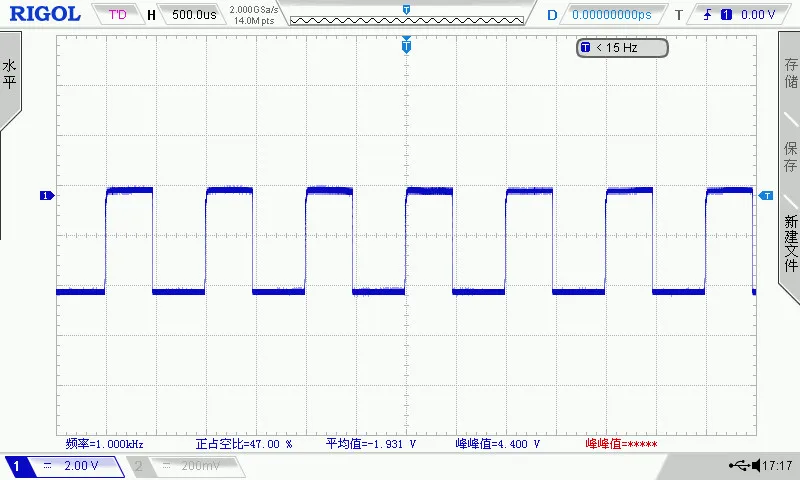Click the speaker sound icon
Viewport: 800px width, 480px height.
pos(756,465)
